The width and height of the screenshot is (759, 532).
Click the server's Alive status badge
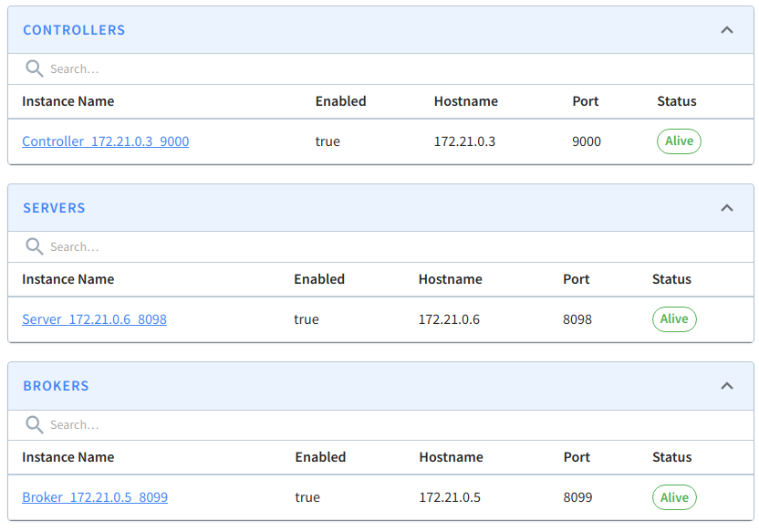click(674, 319)
